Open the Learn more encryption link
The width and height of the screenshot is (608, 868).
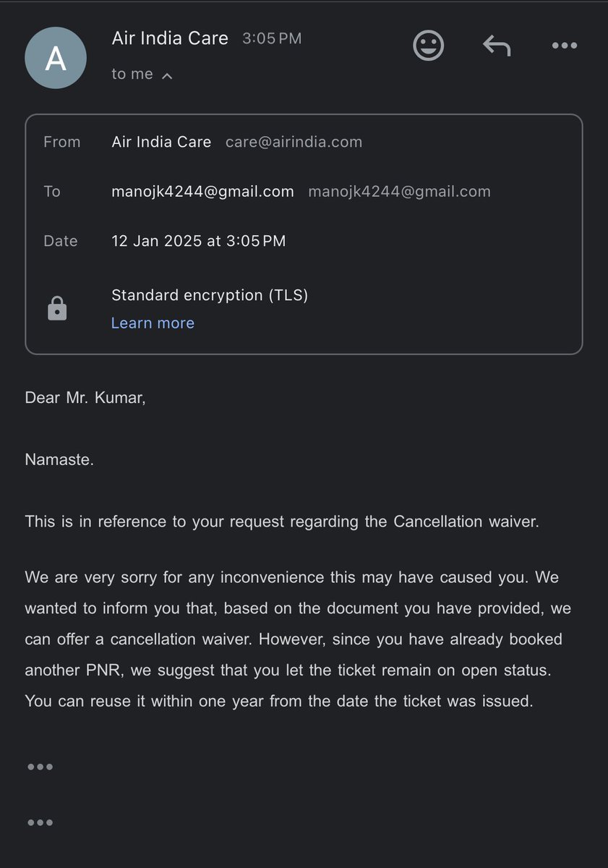pyautogui.click(x=153, y=323)
